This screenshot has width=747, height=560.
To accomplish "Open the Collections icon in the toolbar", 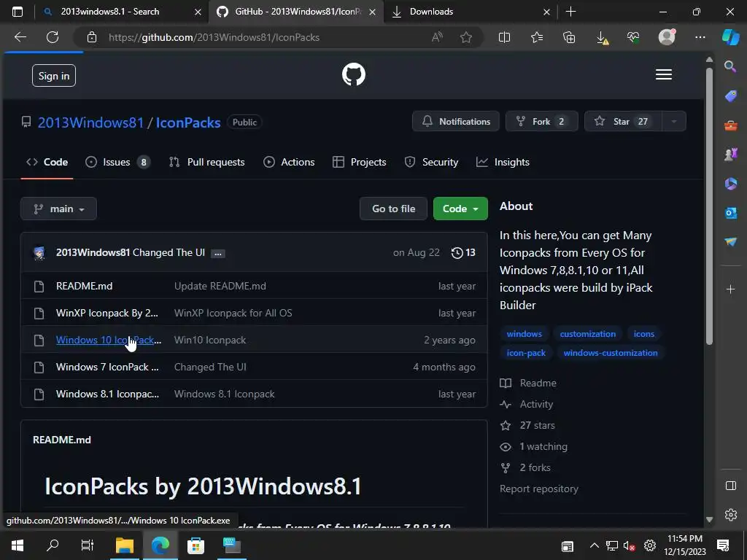I will (569, 37).
